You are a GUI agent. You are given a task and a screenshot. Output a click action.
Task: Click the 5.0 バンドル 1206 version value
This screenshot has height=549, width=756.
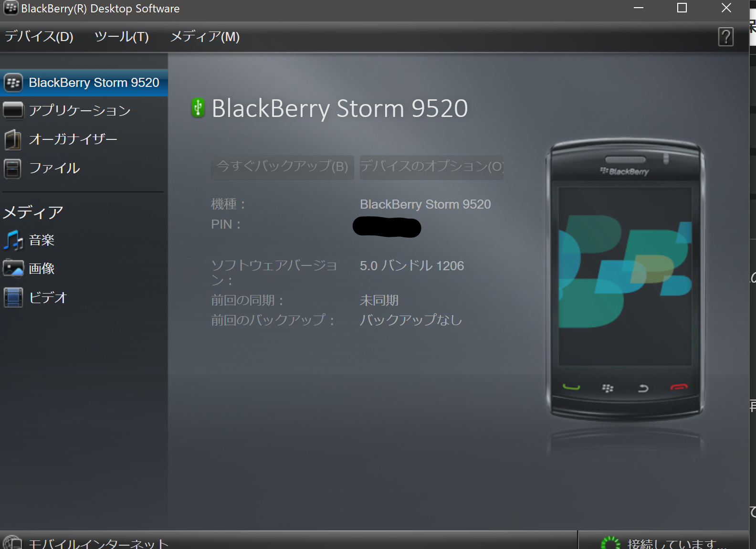tap(412, 265)
